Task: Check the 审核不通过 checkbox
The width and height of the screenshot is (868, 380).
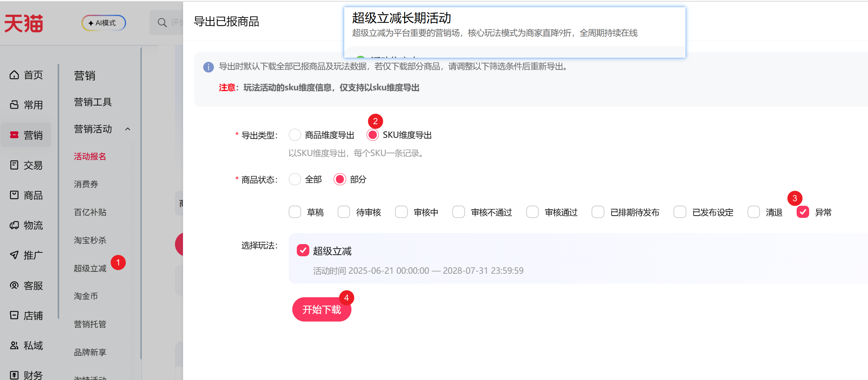Action: click(x=458, y=212)
